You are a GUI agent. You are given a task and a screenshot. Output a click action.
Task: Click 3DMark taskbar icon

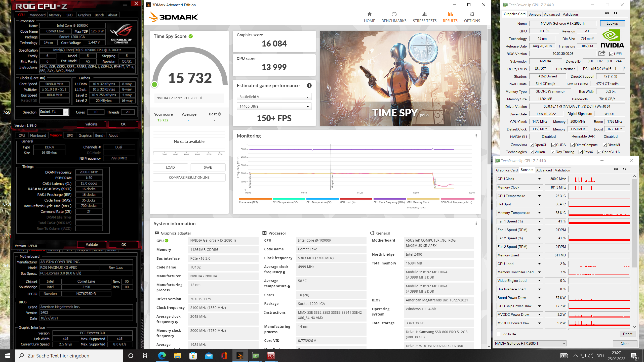coord(240,356)
